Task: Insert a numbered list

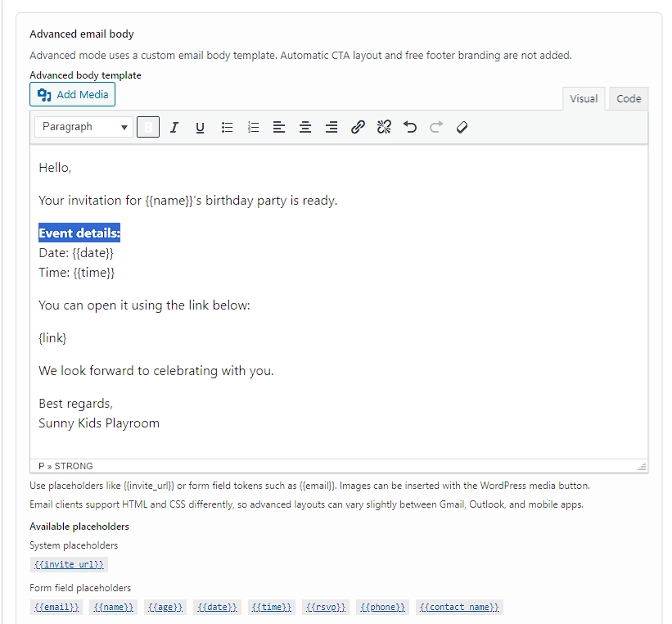Action: point(253,127)
